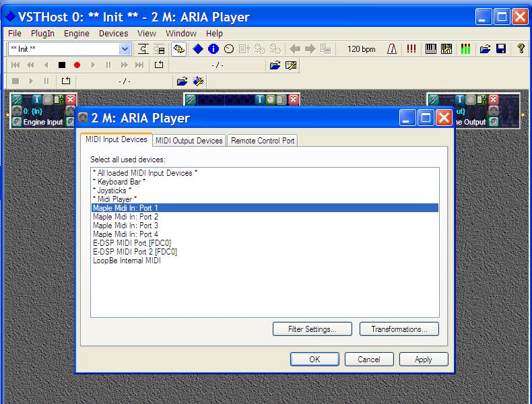Open keyboard bar configuration icon with wrench
Screen dimensions: 532x404
[x=446, y=49]
